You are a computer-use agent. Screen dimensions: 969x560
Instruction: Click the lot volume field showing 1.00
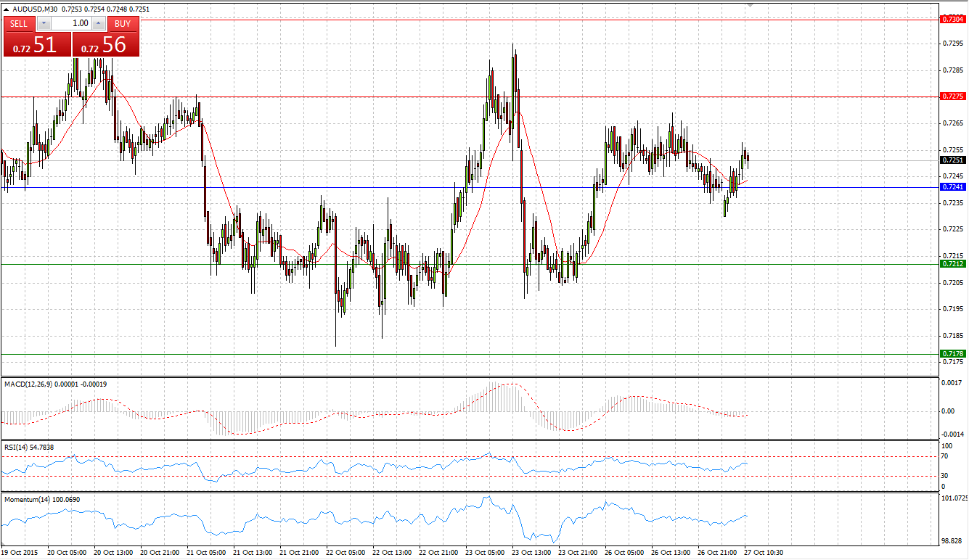pos(70,23)
